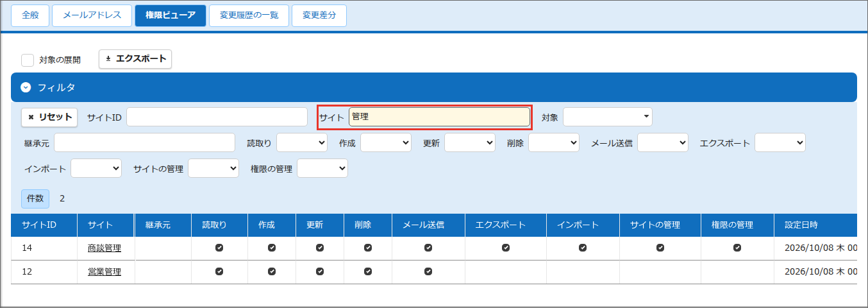Click the サイトID column header
Viewport: 868px width, 308px height.
point(44,225)
